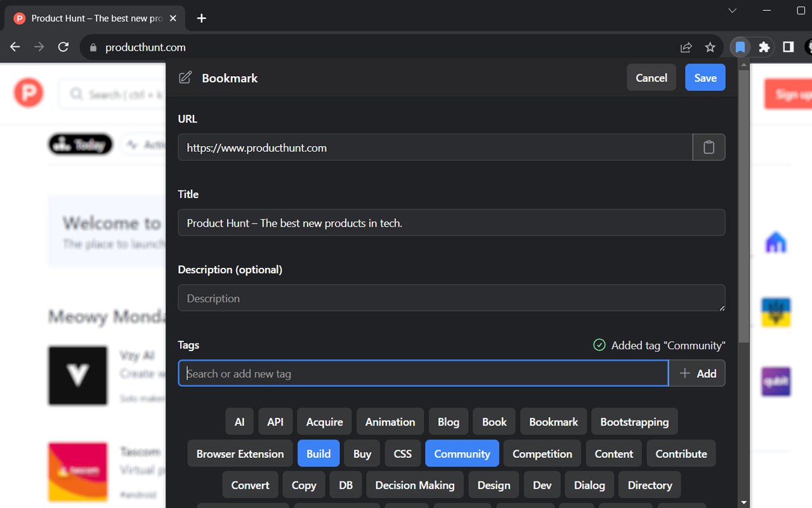Bookmark this tab with the star icon
Image resolution: width=812 pixels, height=508 pixels.
click(710, 47)
